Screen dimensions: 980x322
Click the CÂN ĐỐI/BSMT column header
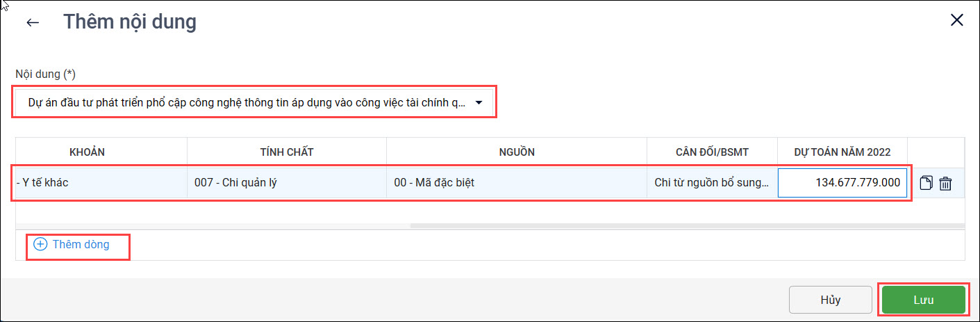712,152
